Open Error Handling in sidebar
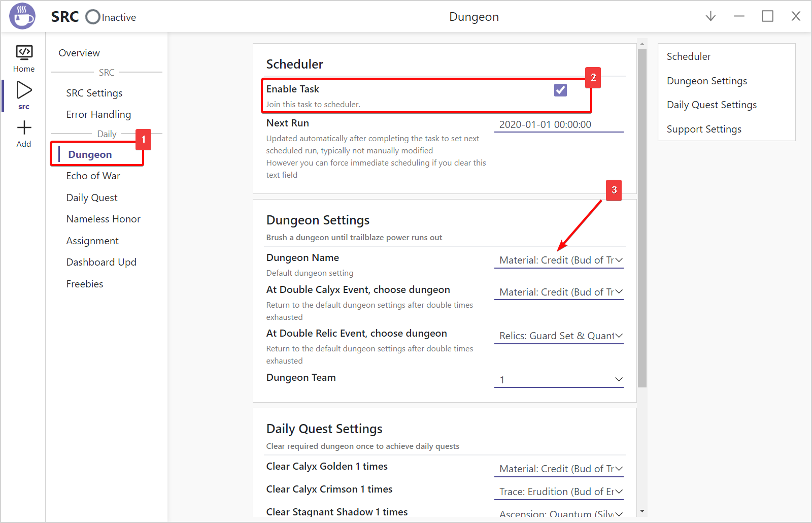The height and width of the screenshot is (523, 812). [x=98, y=114]
